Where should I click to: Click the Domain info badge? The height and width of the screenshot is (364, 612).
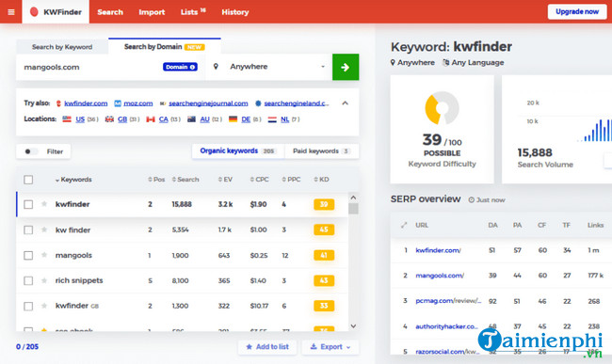180,67
